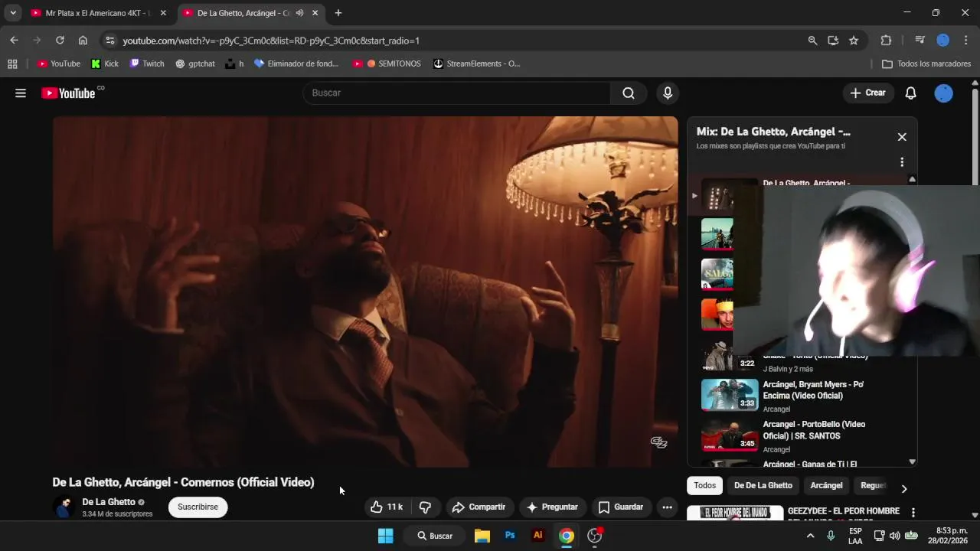Mute the De La Ghetto tab audio icon
The height and width of the screenshot is (551, 980).
click(x=299, y=13)
